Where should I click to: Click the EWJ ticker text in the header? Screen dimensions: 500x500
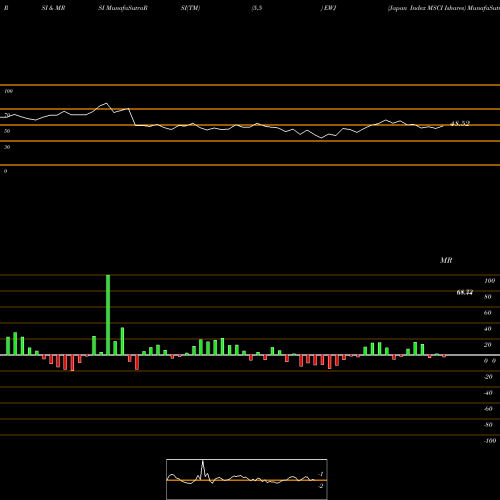pos(330,8)
